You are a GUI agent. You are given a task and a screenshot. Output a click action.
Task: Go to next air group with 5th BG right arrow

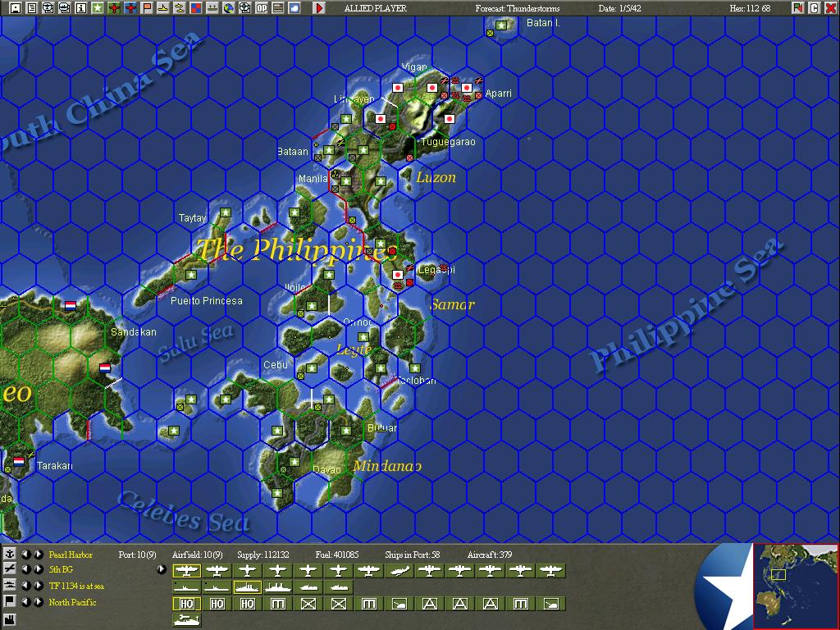(38, 569)
